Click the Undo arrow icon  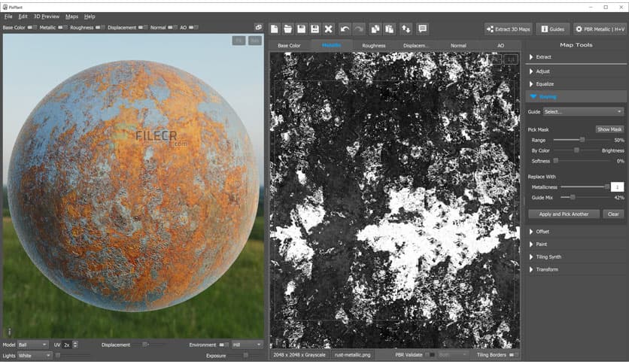pos(345,29)
